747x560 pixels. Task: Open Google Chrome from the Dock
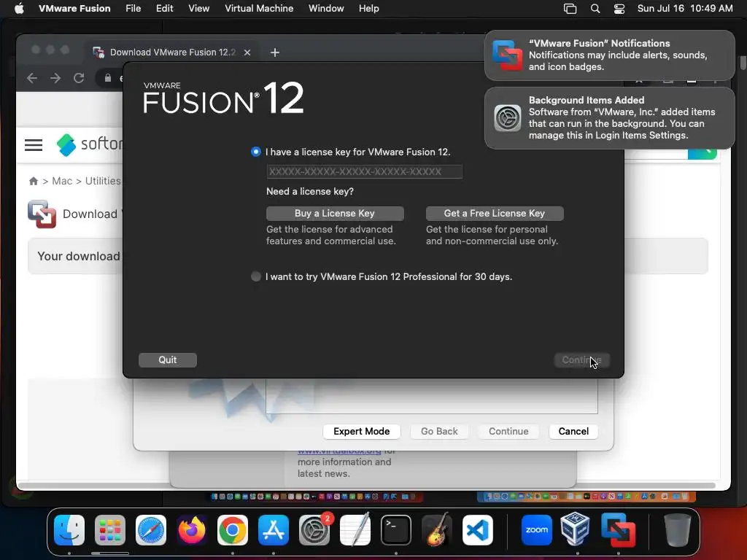pyautogui.click(x=233, y=530)
